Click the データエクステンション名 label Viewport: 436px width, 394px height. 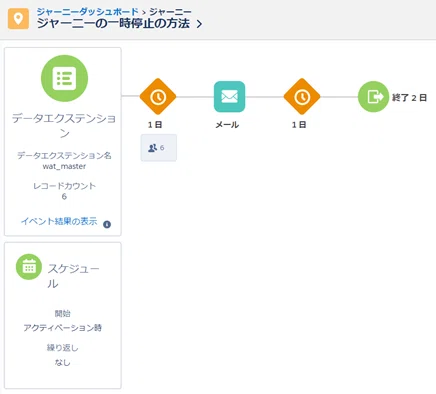tap(64, 156)
